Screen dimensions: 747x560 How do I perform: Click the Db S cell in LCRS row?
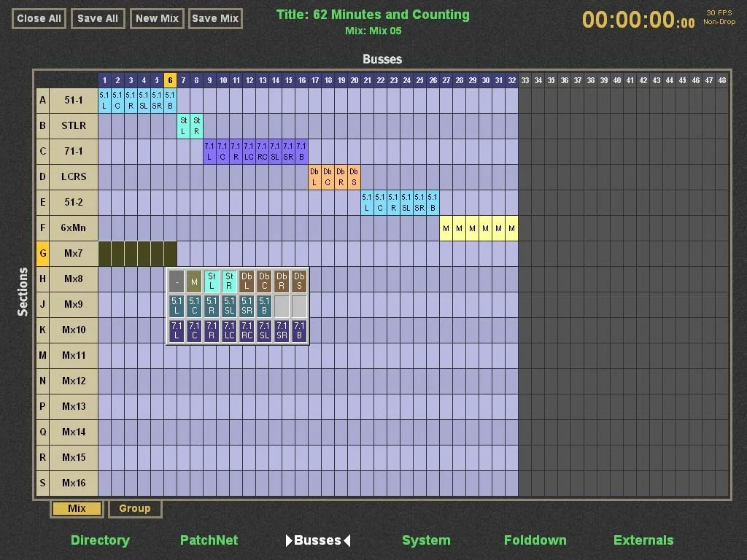(x=354, y=176)
